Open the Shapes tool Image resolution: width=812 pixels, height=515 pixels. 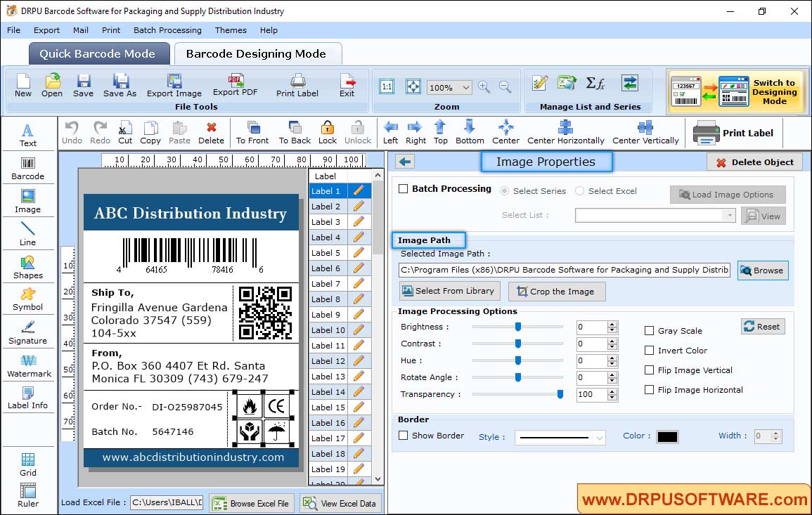[28, 268]
